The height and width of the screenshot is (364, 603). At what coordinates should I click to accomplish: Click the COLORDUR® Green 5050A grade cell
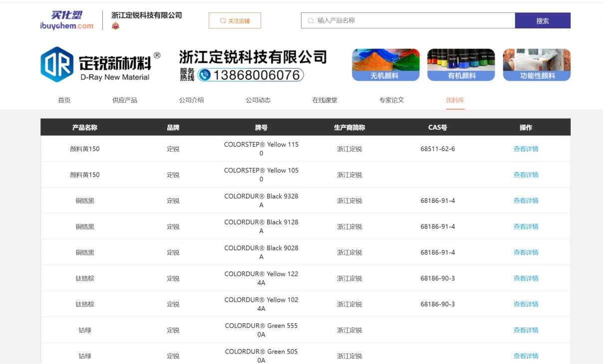pos(261,356)
